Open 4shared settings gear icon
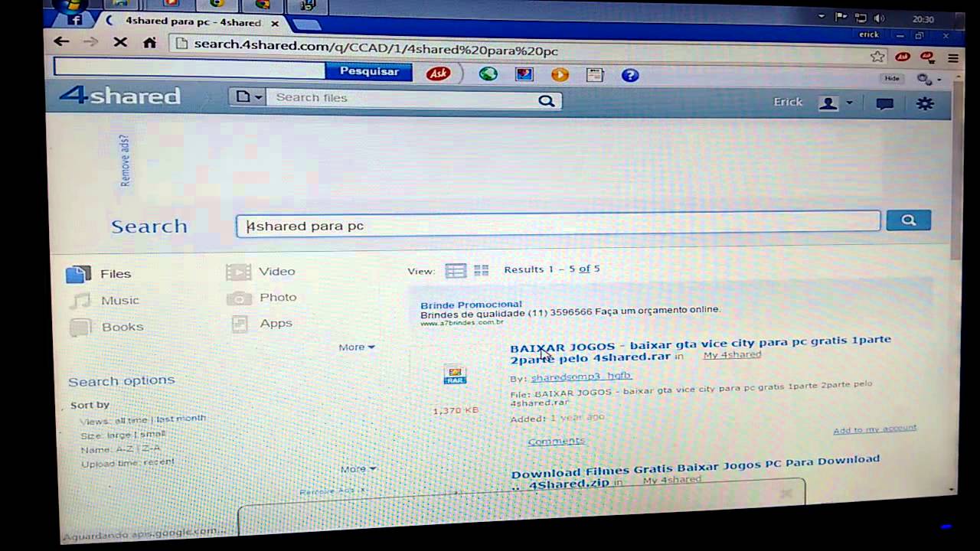 925,104
